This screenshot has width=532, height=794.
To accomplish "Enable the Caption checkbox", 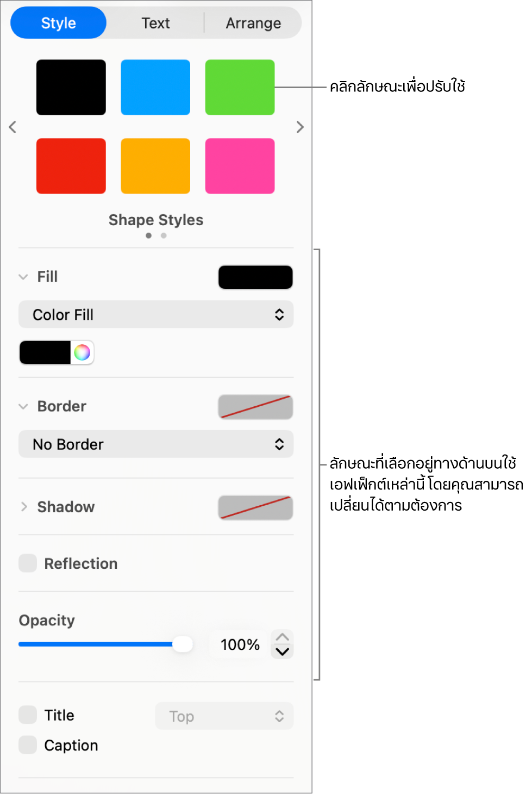I will [28, 745].
